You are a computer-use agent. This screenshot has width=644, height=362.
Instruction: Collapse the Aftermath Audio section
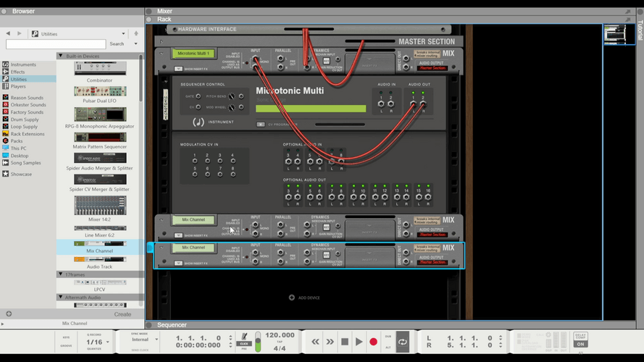(60, 297)
